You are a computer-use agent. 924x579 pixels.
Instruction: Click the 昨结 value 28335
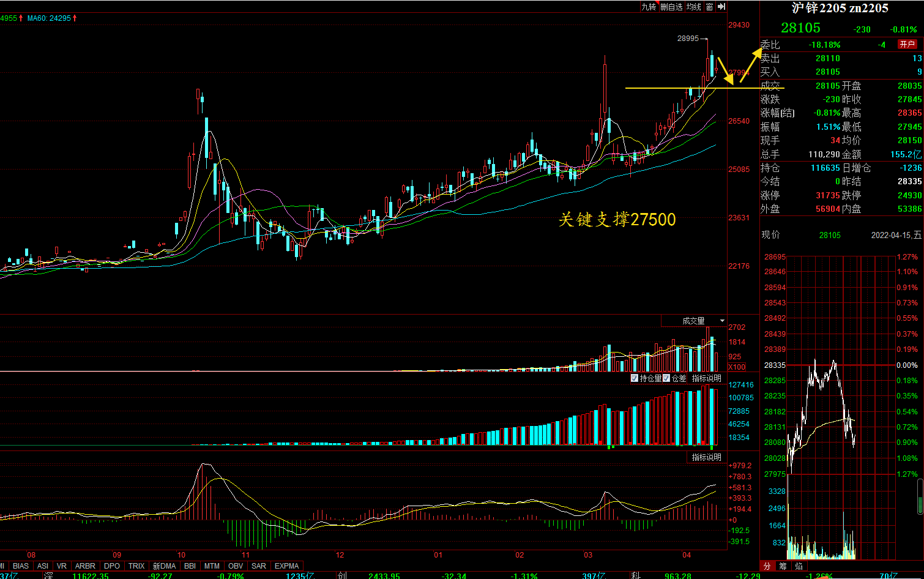(x=910, y=181)
